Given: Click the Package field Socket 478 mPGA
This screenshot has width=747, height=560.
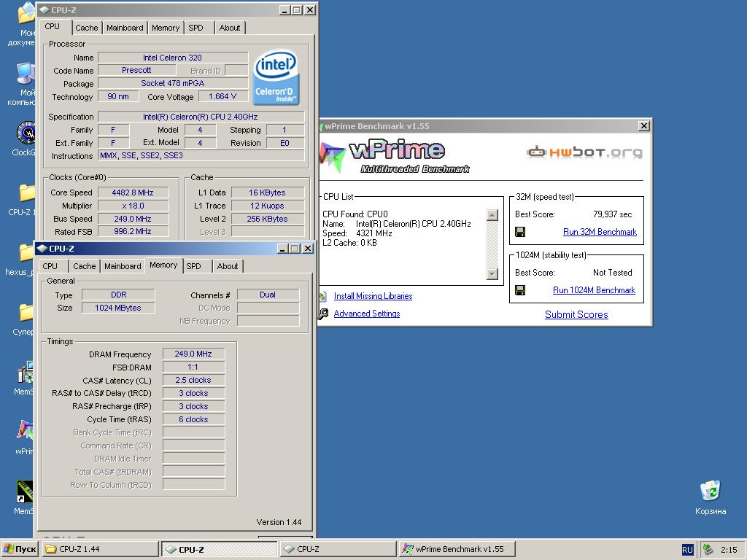Looking at the screenshot, I should point(173,83).
